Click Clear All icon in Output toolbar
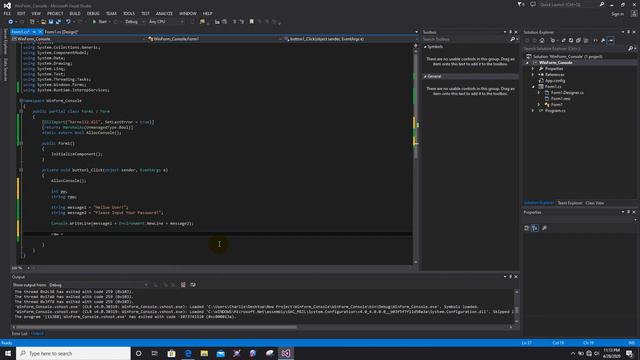The height and width of the screenshot is (360, 640). point(183,285)
